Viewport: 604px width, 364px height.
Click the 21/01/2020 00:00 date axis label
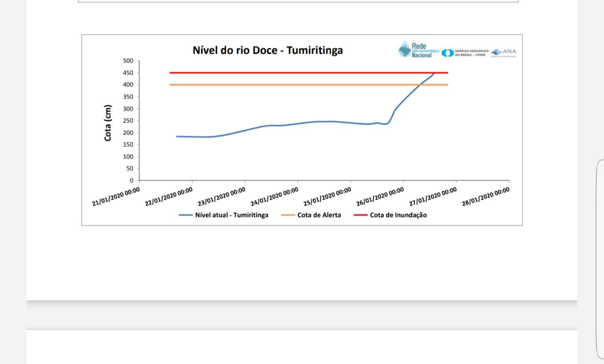point(116,197)
